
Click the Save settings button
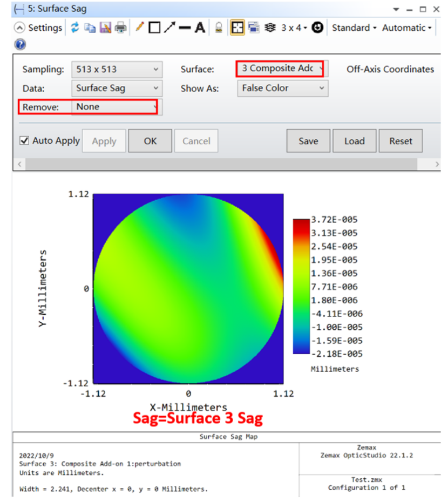click(308, 141)
